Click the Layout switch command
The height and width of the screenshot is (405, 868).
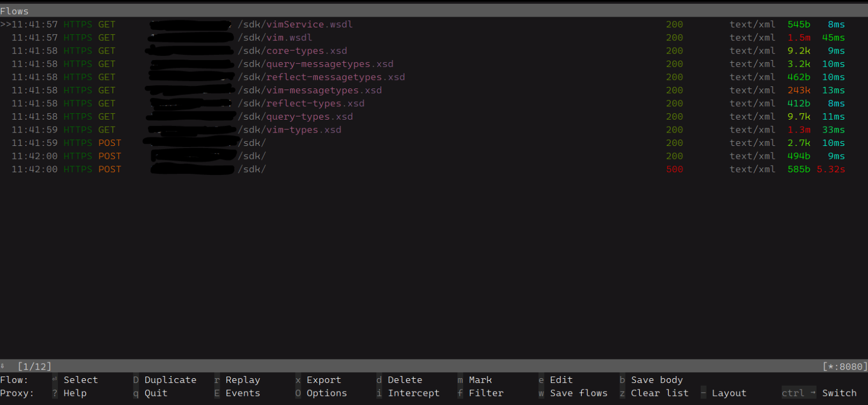pyautogui.click(x=729, y=393)
